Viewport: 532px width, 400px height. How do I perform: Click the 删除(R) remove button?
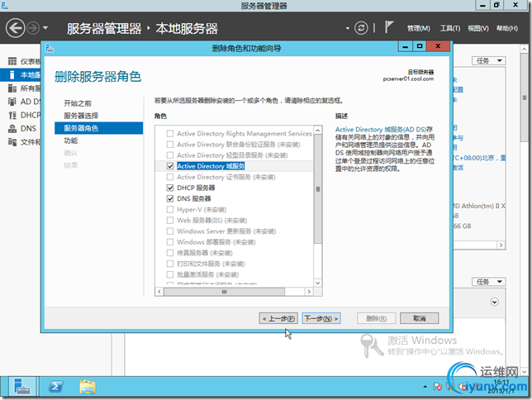click(x=376, y=318)
